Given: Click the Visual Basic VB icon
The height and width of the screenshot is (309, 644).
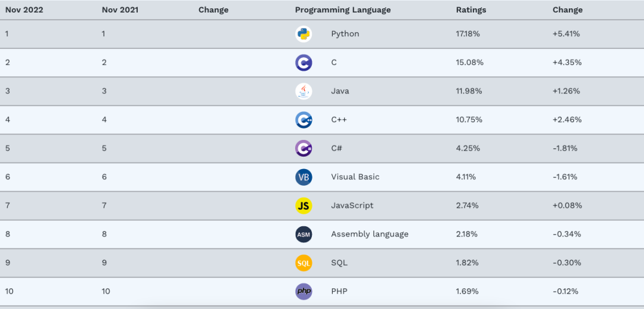Looking at the screenshot, I should (304, 177).
